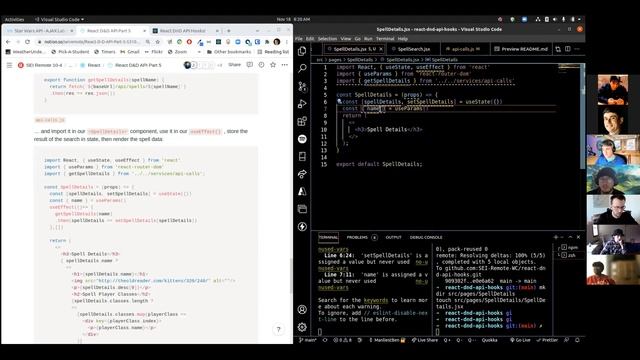The height and width of the screenshot is (360, 640).
Task: Open the Gmail bookmark
Action: (x=130, y=52)
